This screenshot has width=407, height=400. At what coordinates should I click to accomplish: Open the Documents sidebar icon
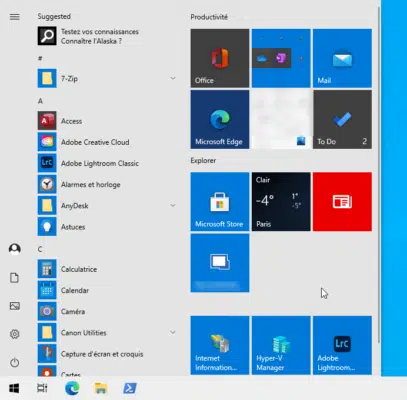pos(14,278)
